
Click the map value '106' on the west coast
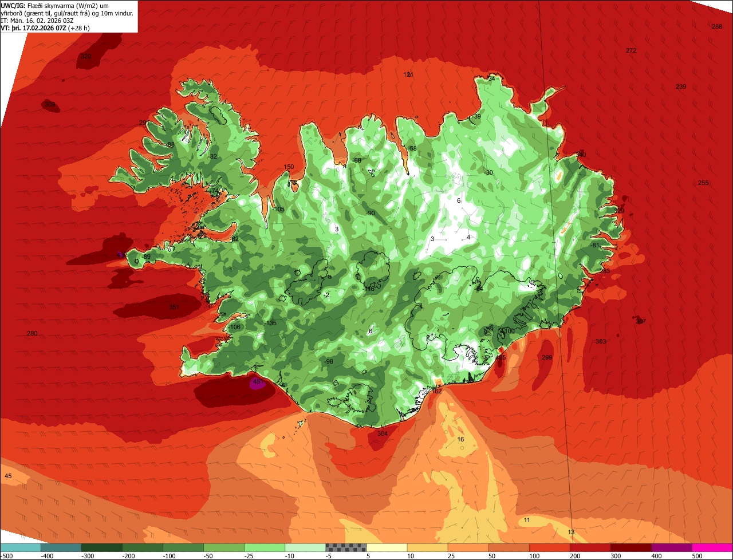235,327
